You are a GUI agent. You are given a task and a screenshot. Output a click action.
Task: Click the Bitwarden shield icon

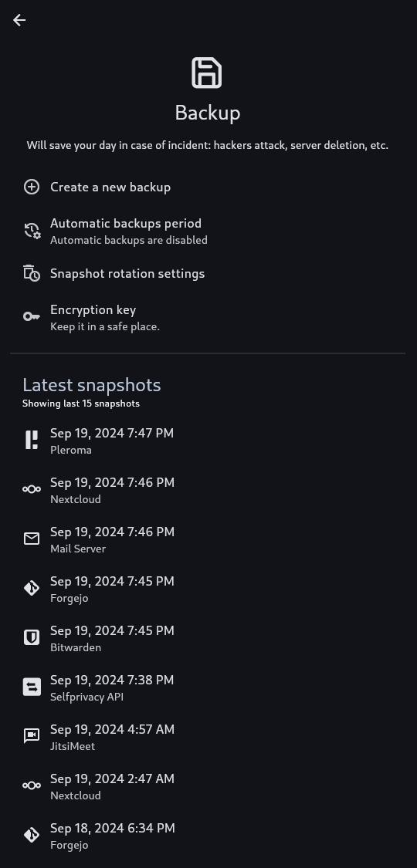point(32,638)
